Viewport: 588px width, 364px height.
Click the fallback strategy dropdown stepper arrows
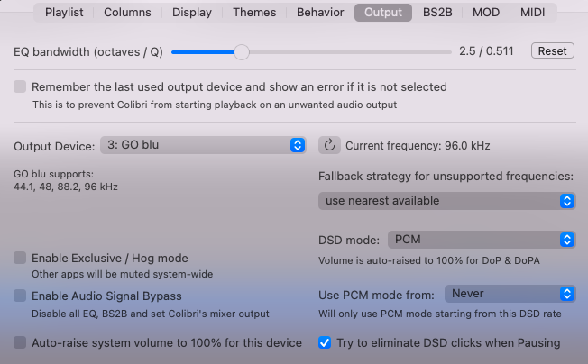pyautogui.click(x=567, y=201)
